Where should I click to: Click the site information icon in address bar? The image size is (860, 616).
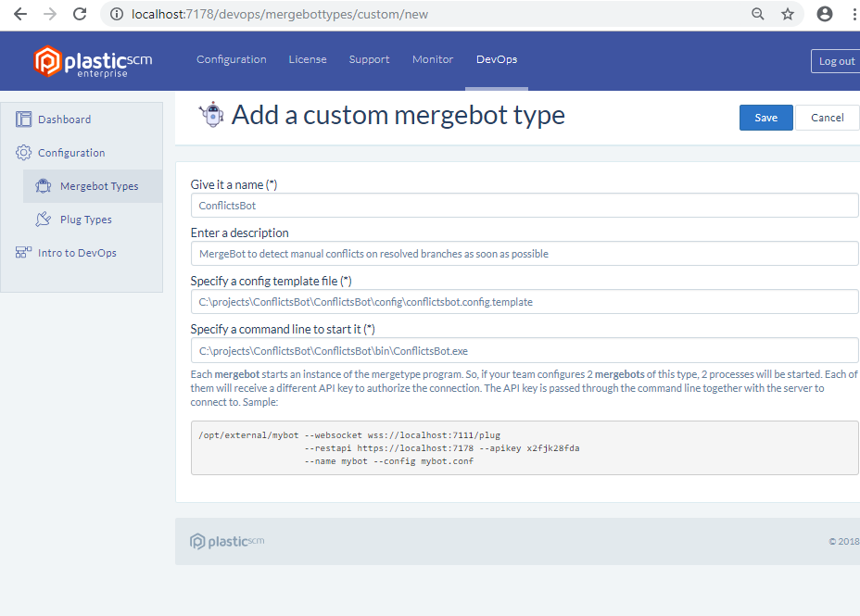click(x=117, y=14)
